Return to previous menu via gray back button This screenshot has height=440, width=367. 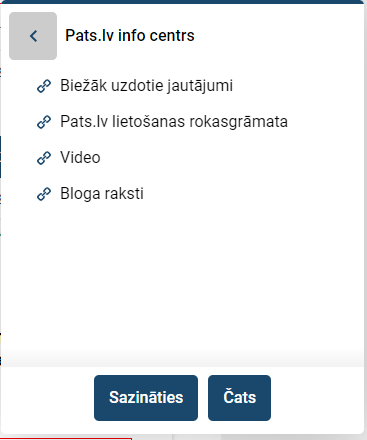[33, 36]
